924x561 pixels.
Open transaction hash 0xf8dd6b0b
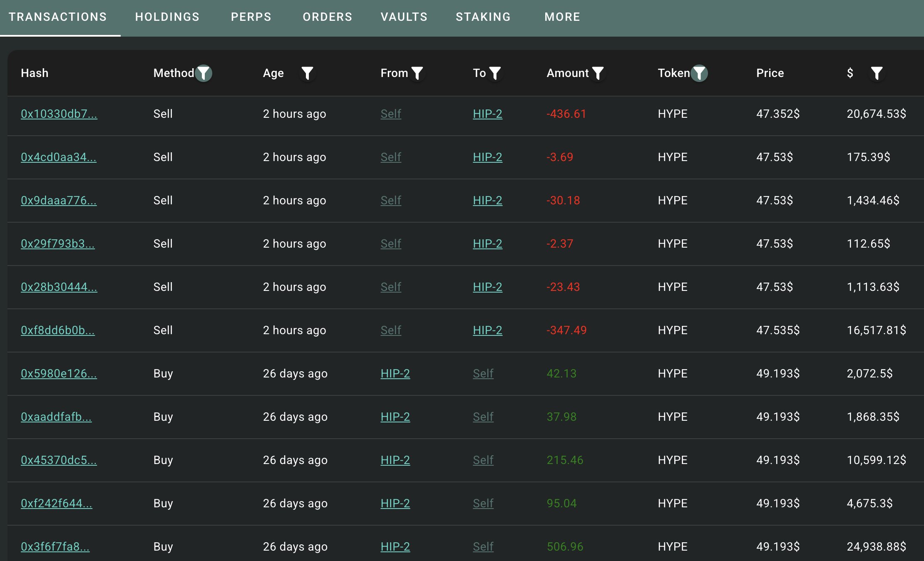tap(57, 330)
